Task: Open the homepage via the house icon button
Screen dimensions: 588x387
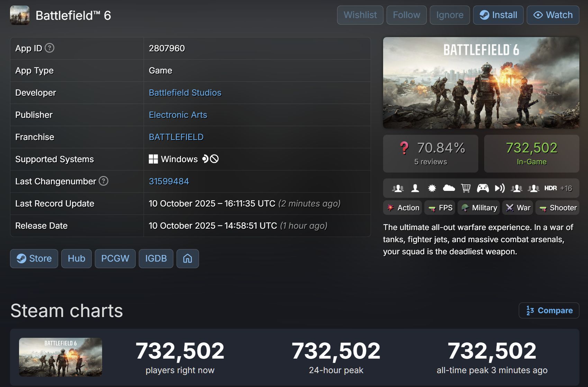Action: click(188, 258)
